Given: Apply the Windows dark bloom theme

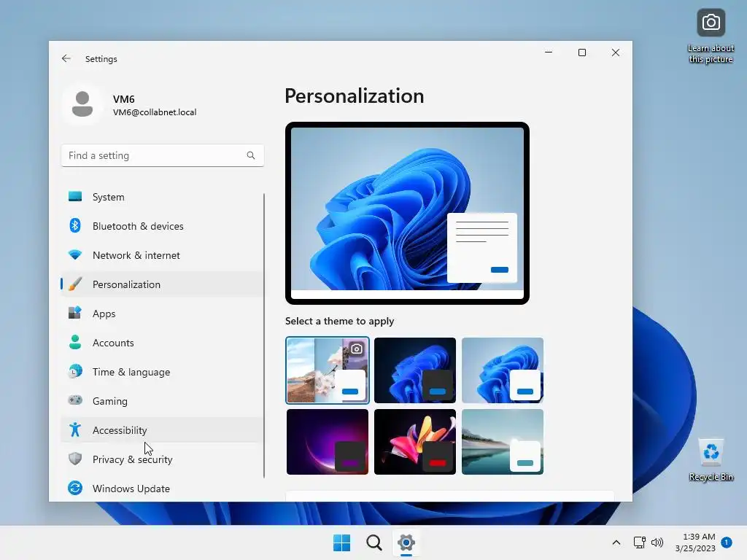Looking at the screenshot, I should click(x=415, y=370).
